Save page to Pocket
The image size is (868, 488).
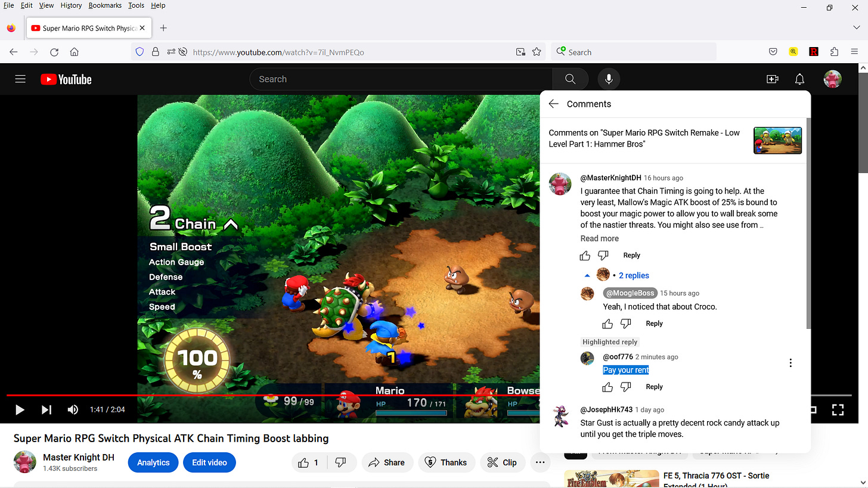tap(773, 52)
